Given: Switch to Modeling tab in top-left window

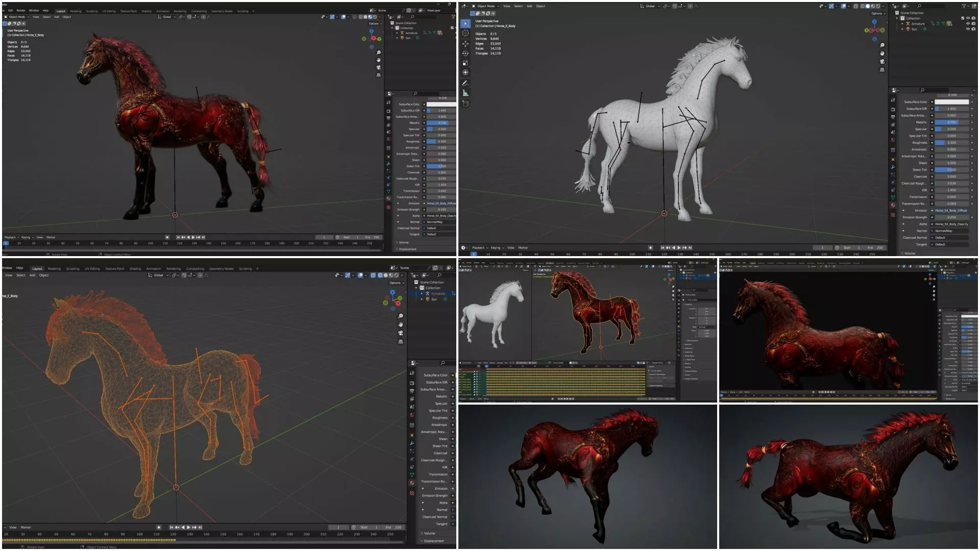Looking at the screenshot, I should coord(76,11).
